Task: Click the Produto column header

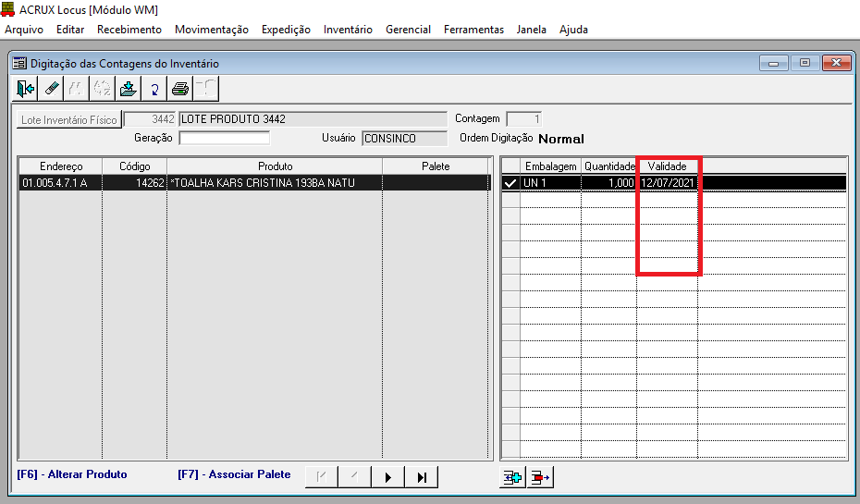Action: tap(275, 166)
